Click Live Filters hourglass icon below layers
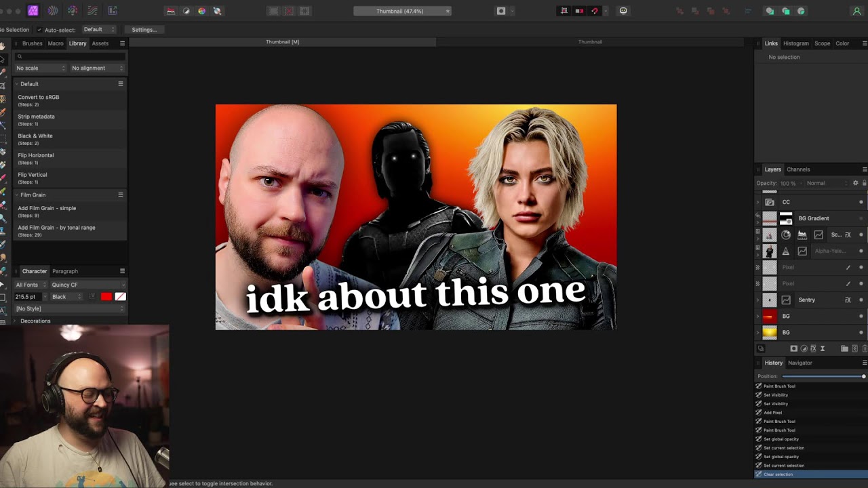The width and height of the screenshot is (868, 488). point(823,348)
